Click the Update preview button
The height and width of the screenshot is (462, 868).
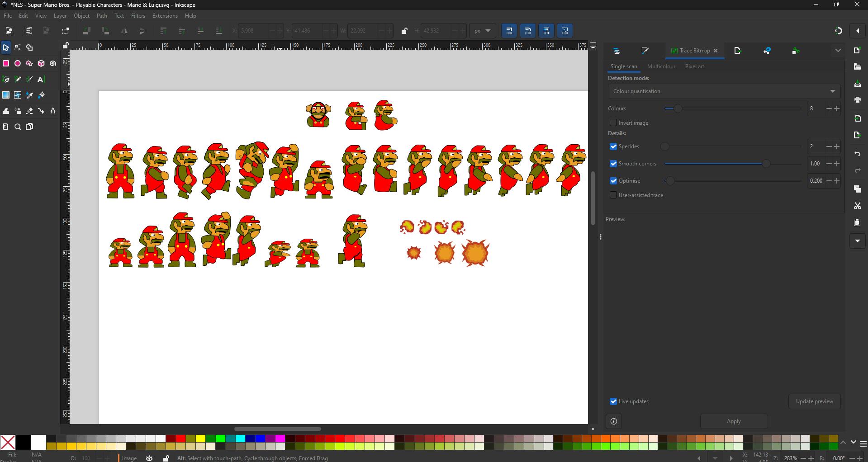click(x=814, y=401)
